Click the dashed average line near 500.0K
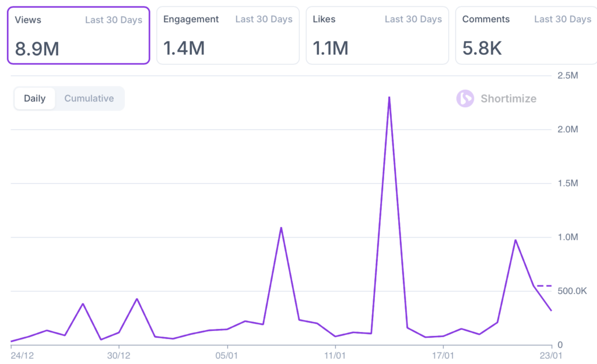This screenshot has width=597, height=364. (544, 285)
